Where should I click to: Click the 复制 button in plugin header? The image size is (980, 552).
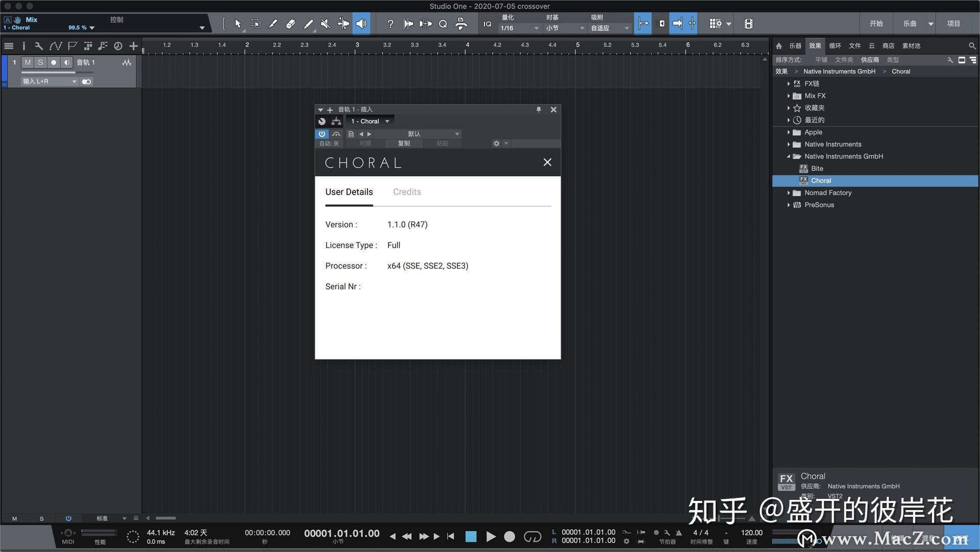[404, 143]
